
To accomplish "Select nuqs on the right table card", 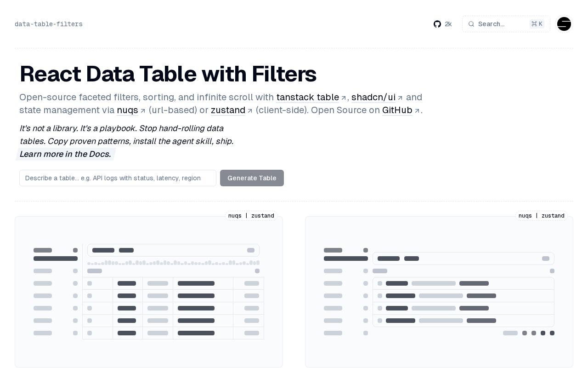I will click(525, 216).
